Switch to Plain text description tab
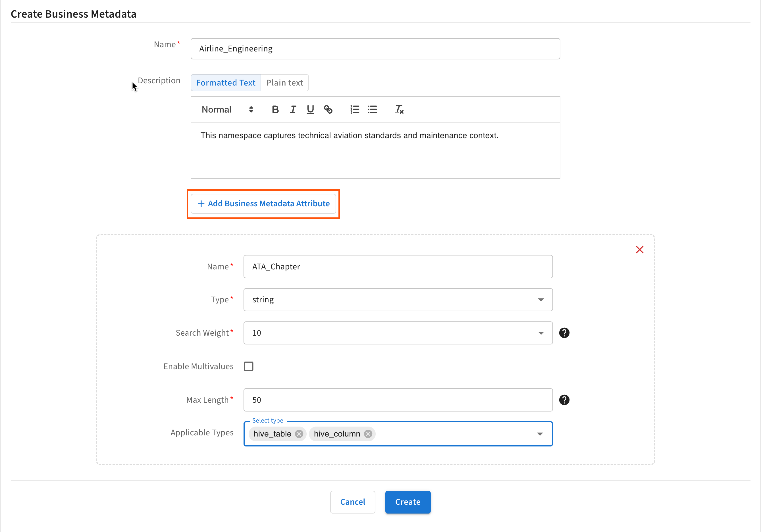 click(x=284, y=82)
